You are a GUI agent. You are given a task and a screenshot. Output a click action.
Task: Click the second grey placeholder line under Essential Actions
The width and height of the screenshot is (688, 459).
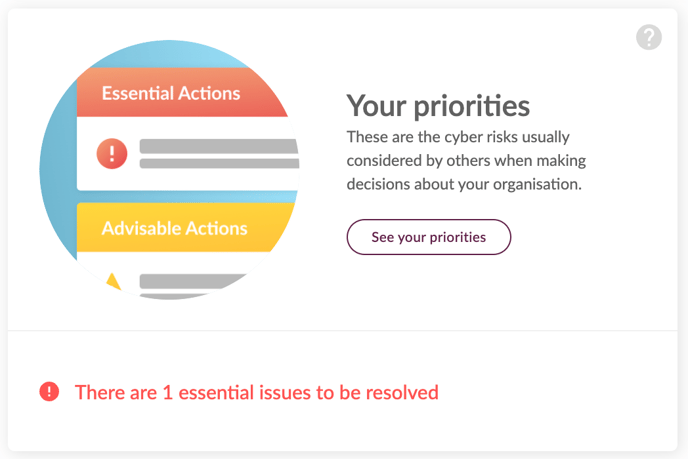(218, 163)
